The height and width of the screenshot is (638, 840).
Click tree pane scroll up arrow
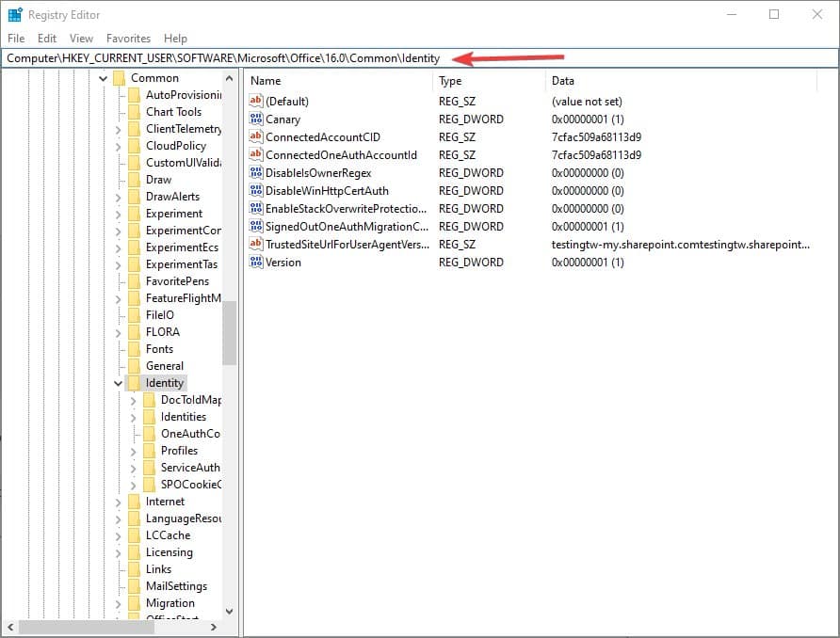tap(229, 78)
